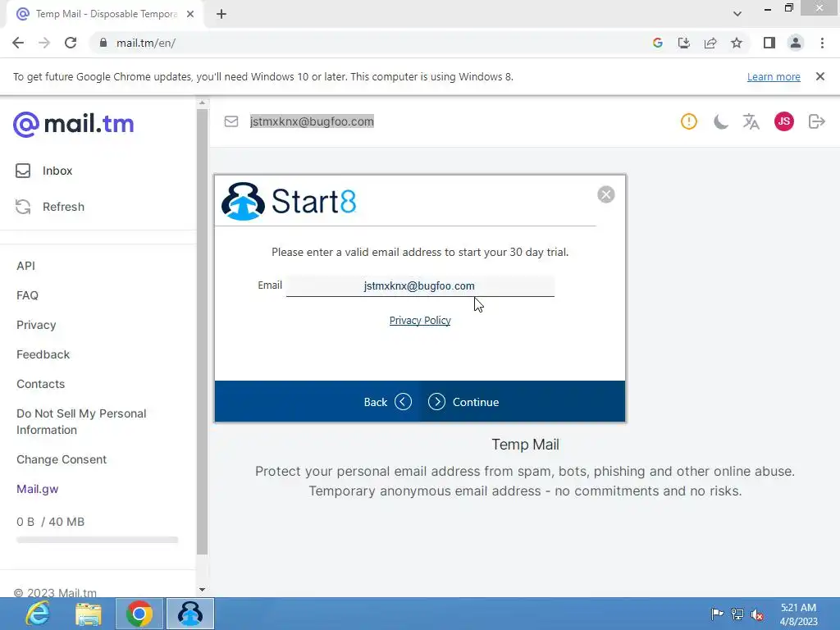Viewport: 840px width, 630px height.
Task: Click the Start8 logo in dialog
Action: [289, 202]
